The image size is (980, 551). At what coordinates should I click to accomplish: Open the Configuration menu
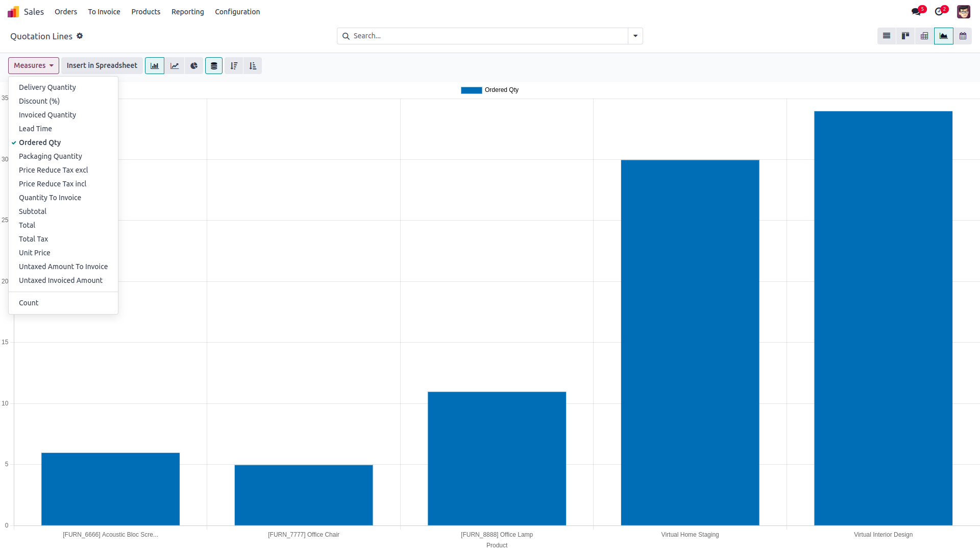(x=237, y=12)
